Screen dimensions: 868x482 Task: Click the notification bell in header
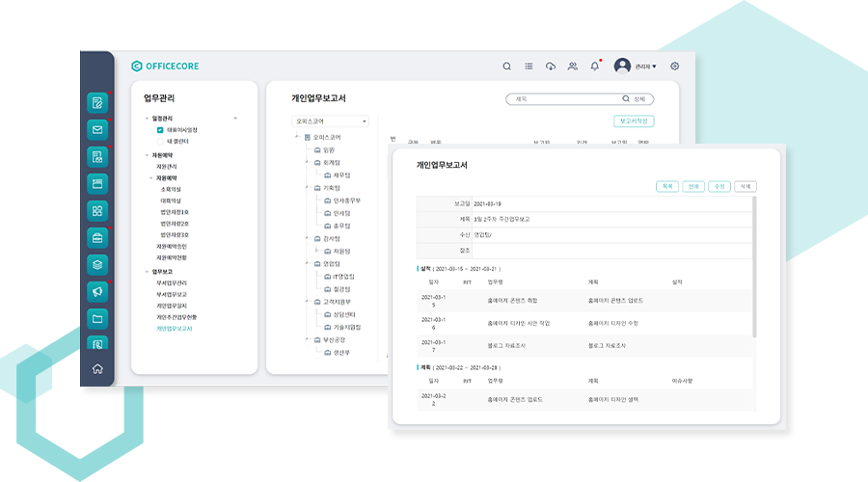click(595, 67)
